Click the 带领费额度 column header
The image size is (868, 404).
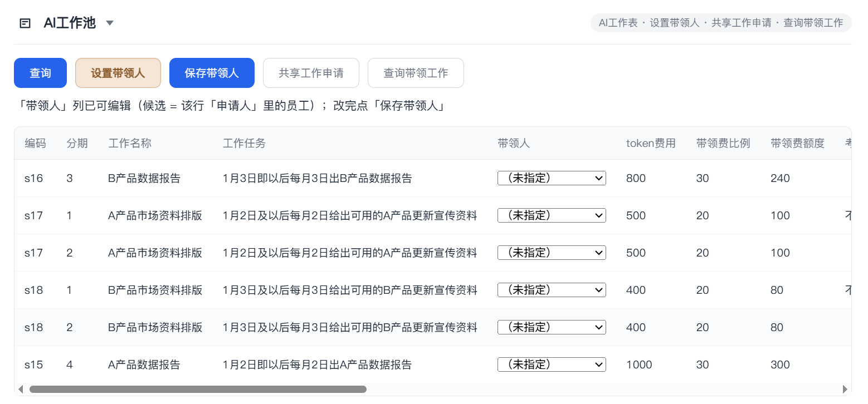pyautogui.click(x=798, y=143)
